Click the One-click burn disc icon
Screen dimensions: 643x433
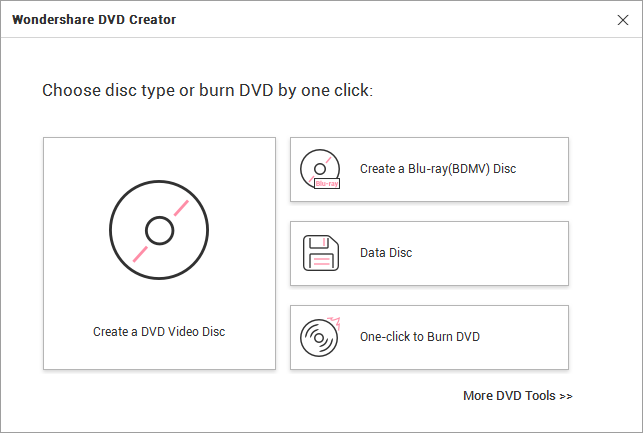(x=320, y=337)
